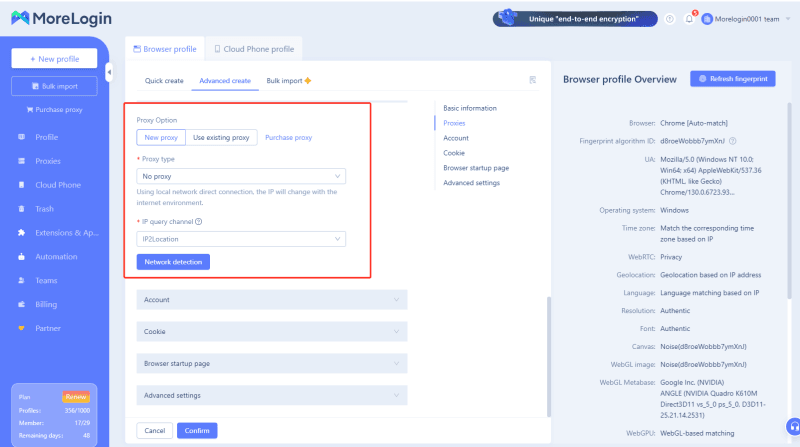Jump to Advanced settings anchor
The width and height of the screenshot is (800, 447).
point(471,183)
